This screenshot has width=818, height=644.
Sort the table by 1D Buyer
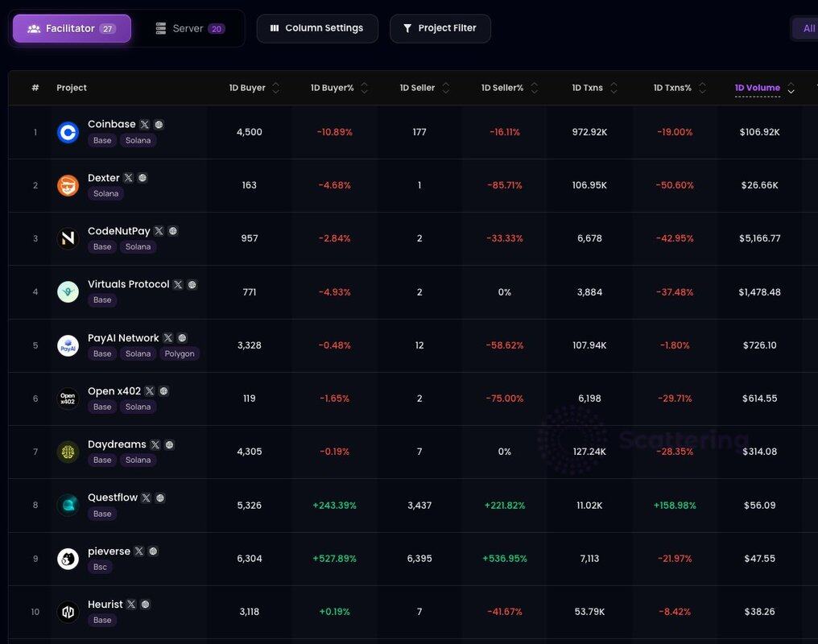(x=276, y=88)
